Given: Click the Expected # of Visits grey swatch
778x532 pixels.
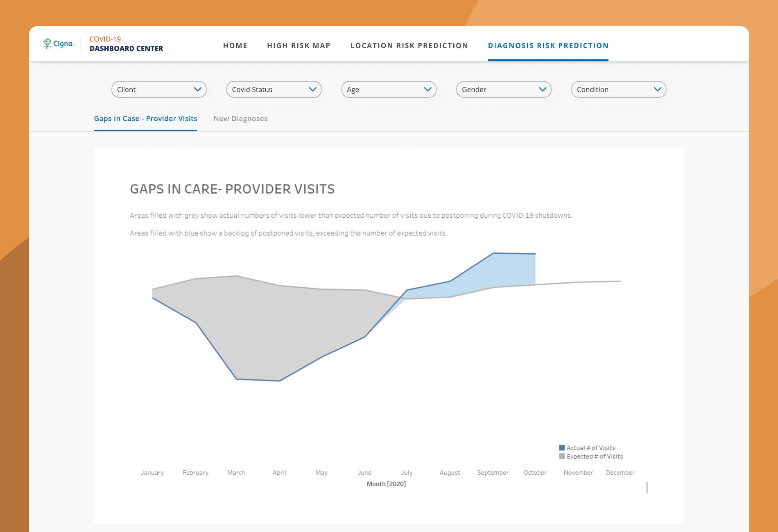Looking at the screenshot, I should coord(562,456).
